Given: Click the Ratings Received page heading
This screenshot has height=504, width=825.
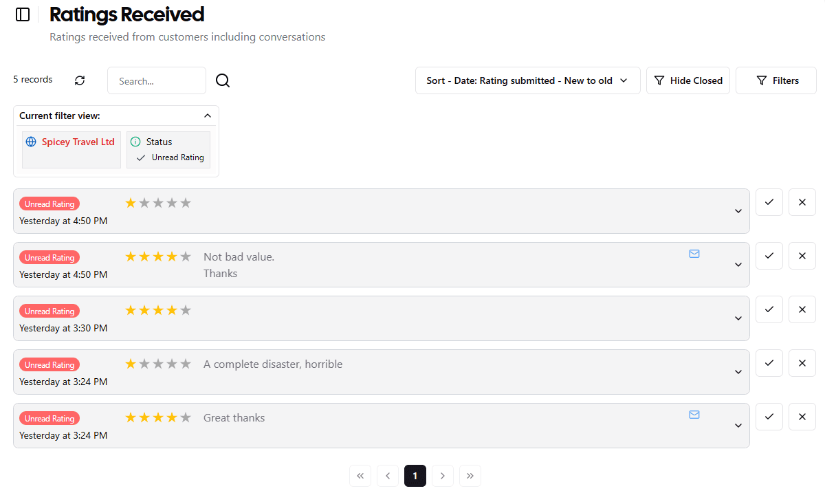Looking at the screenshot, I should tap(127, 14).
